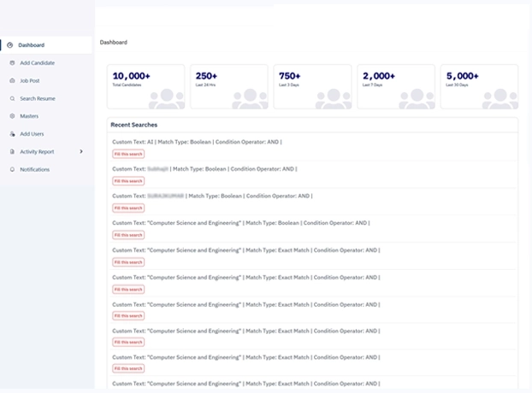Screen dimensions: 532x393
Task: Fill this search for Custom Text AI
Action: tap(128, 154)
